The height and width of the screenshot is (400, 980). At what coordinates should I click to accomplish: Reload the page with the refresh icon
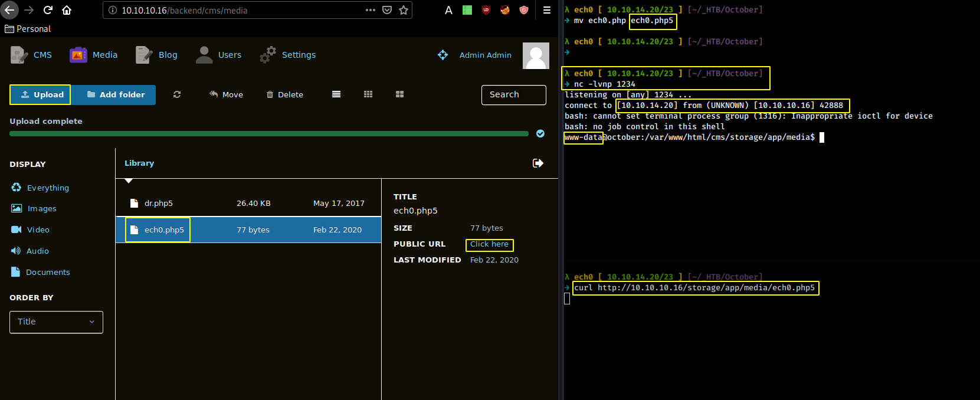[x=48, y=10]
